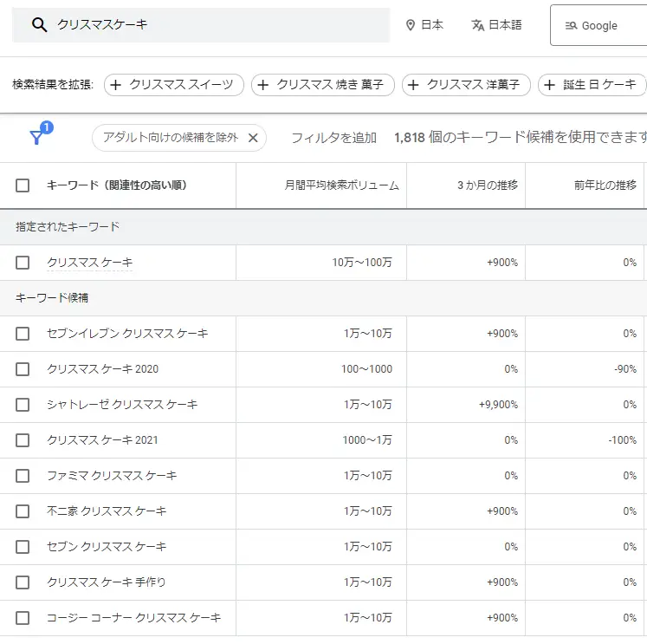Check the コージー コーナー クリスマス ケーキ checkbox
Screen dimensions: 647x644
(23, 618)
